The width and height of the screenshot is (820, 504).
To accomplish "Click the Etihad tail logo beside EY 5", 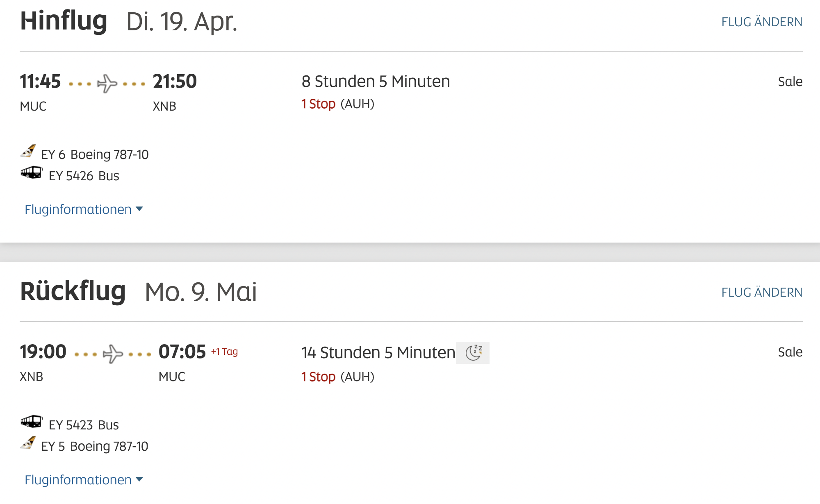I will (x=28, y=443).
